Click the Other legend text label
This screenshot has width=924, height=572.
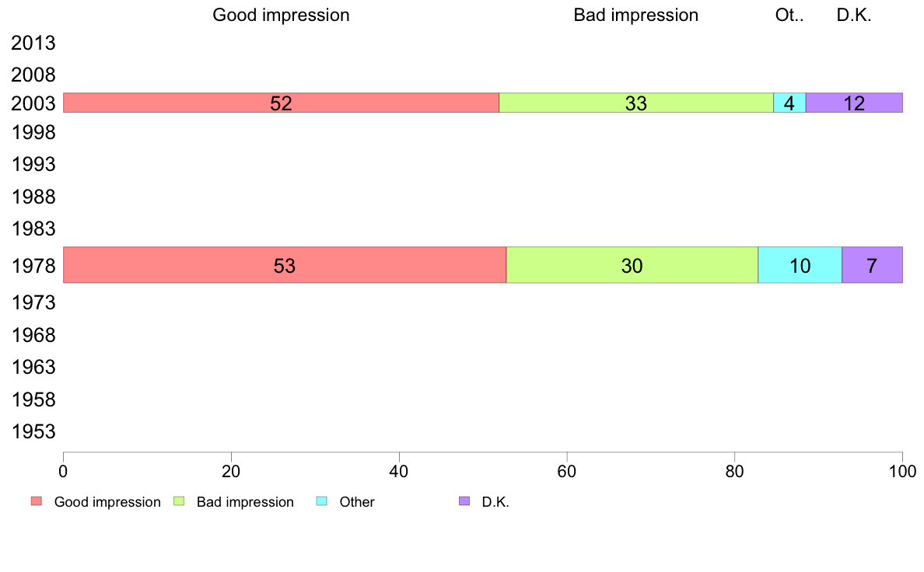(x=356, y=502)
